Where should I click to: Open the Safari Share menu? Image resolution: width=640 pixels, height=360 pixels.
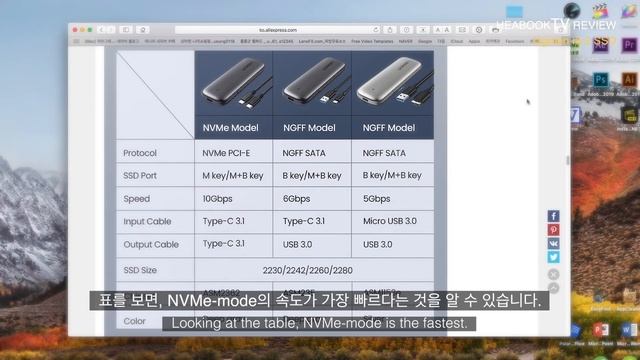coord(390,30)
